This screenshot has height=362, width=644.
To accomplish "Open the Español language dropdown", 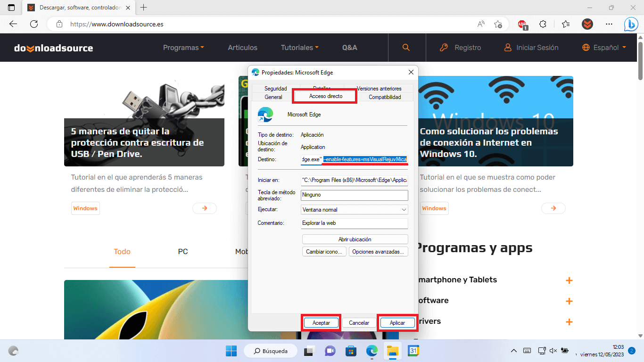I will click(604, 48).
